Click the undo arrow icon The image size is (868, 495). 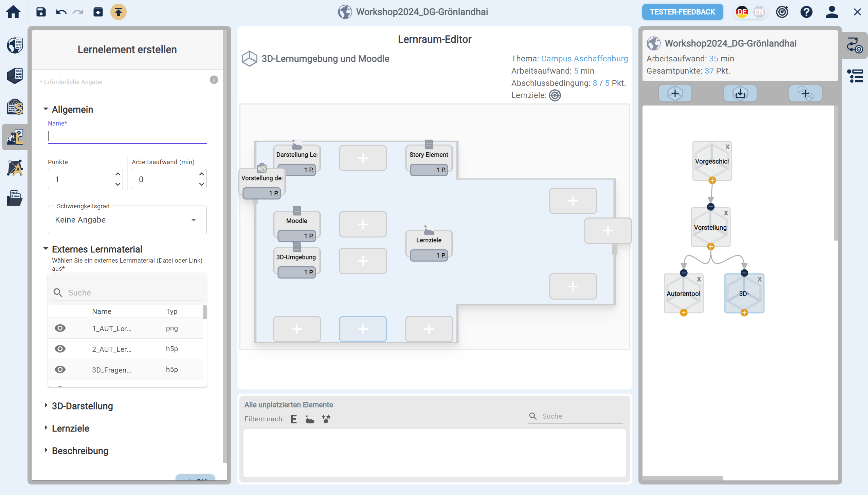pyautogui.click(x=61, y=12)
